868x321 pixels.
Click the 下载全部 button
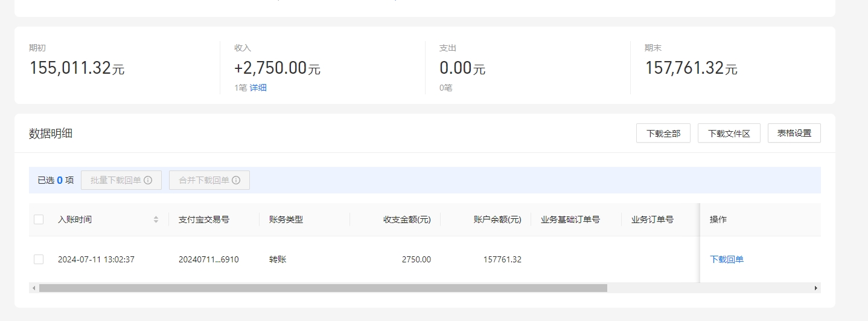tap(663, 133)
